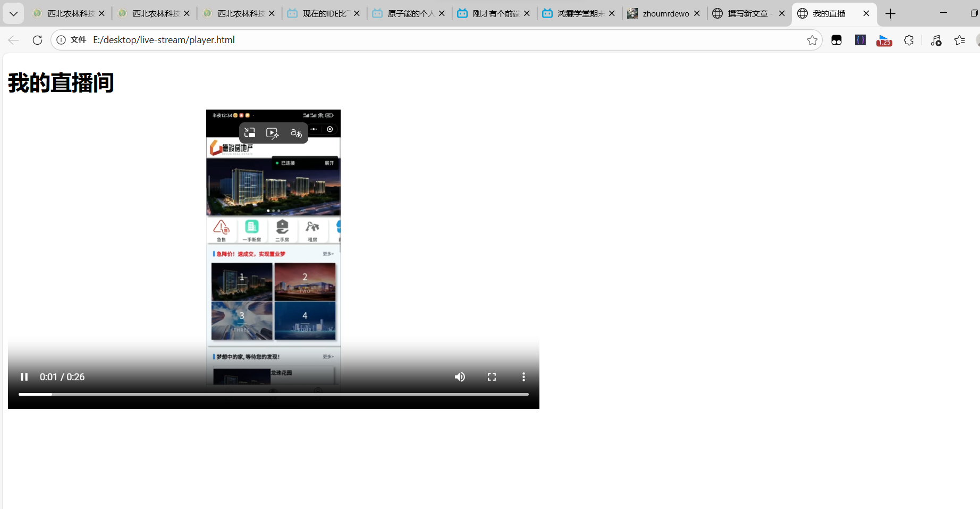Click the video progress bar
Viewport: 980px width, 509px height.
point(273,394)
